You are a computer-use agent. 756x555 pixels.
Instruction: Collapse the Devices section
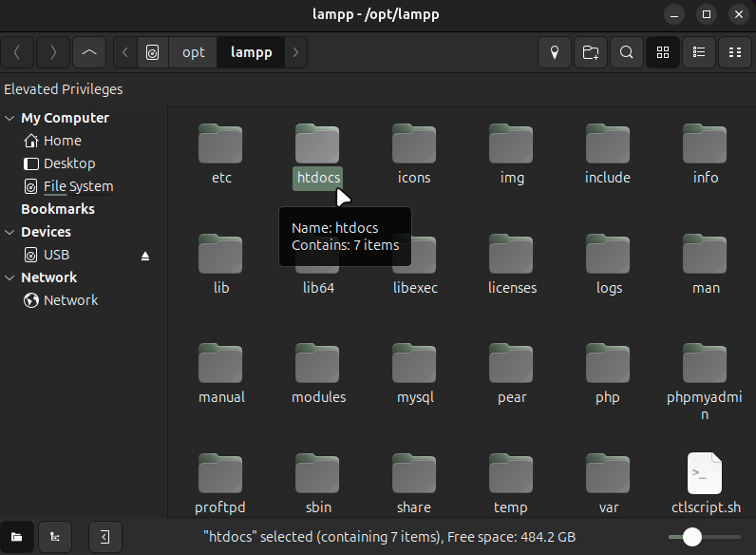(9, 232)
